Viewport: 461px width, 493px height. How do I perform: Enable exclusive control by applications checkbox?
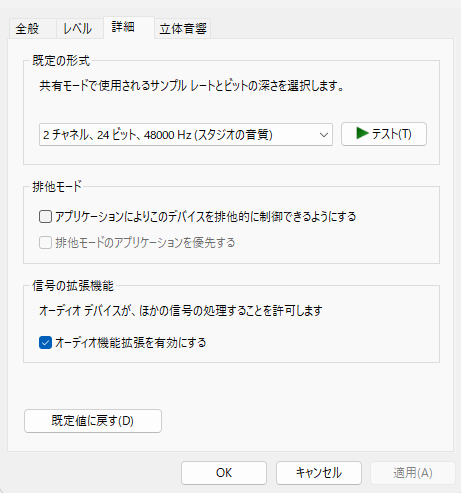click(45, 217)
